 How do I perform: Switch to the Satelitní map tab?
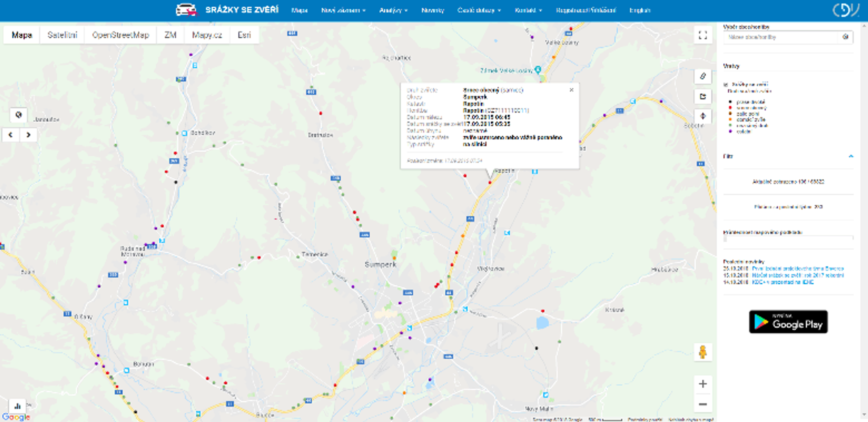[62, 35]
